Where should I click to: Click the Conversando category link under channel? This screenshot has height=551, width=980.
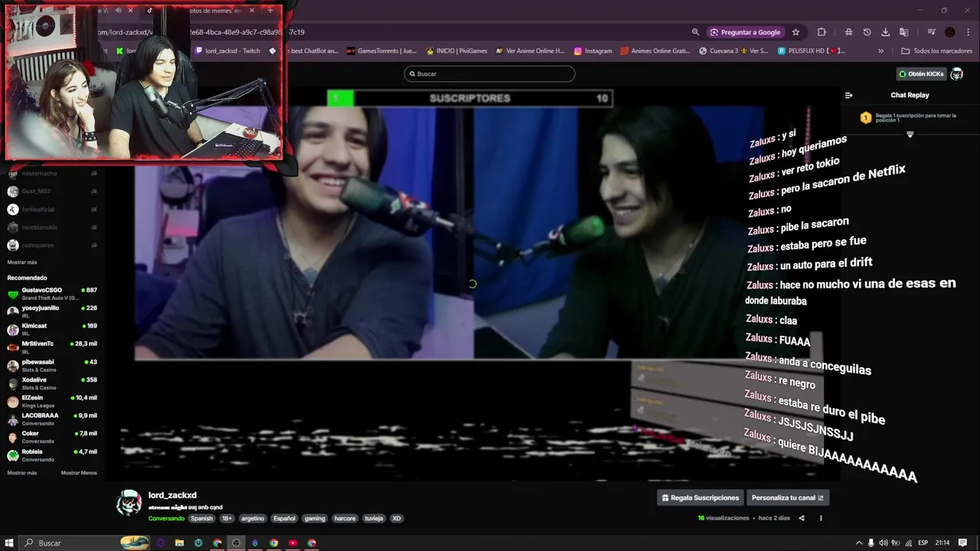166,518
